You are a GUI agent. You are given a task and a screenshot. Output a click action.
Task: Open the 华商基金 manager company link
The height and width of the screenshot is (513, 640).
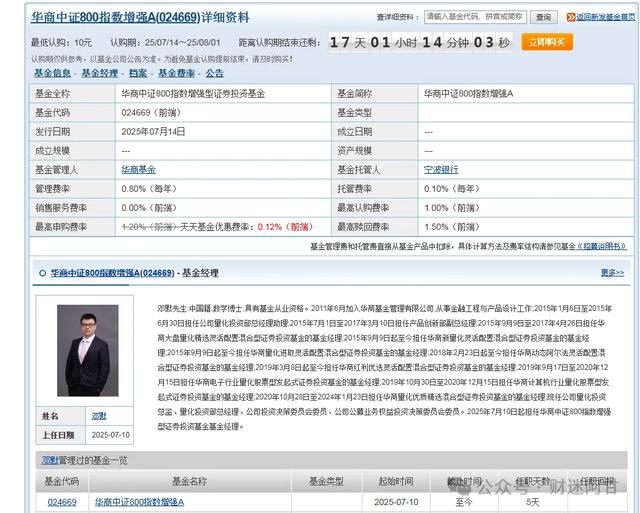pyautogui.click(x=138, y=170)
